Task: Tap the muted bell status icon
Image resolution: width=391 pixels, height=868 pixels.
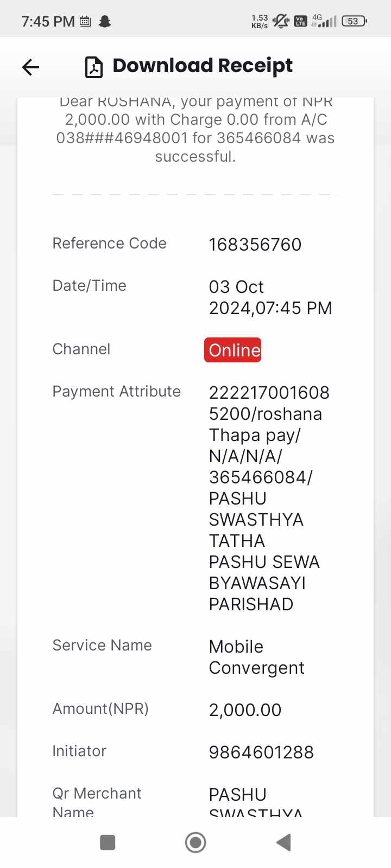Action: point(281,21)
